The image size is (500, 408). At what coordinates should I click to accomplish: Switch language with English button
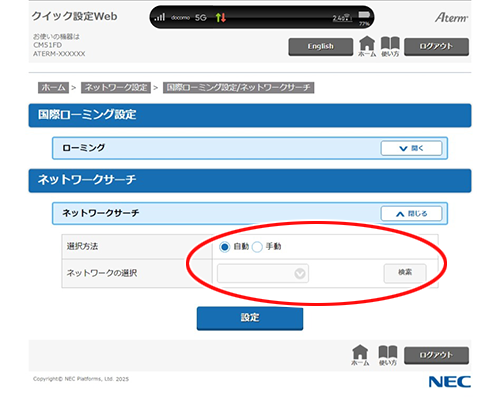pos(321,46)
